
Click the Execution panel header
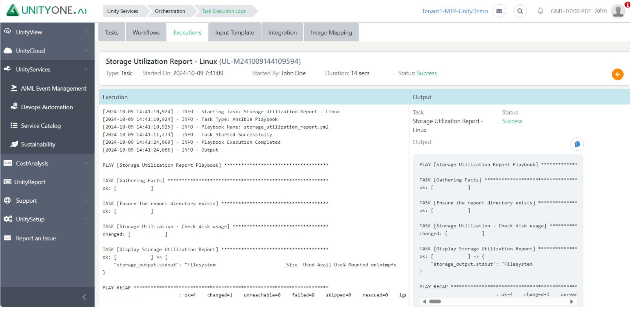pos(254,97)
